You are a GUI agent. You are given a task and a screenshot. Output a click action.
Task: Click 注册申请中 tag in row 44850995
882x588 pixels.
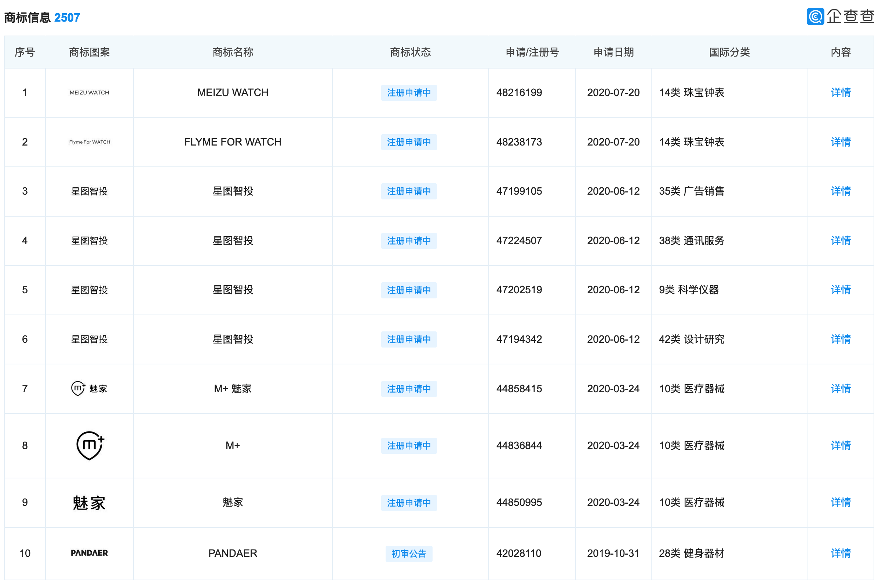(409, 503)
